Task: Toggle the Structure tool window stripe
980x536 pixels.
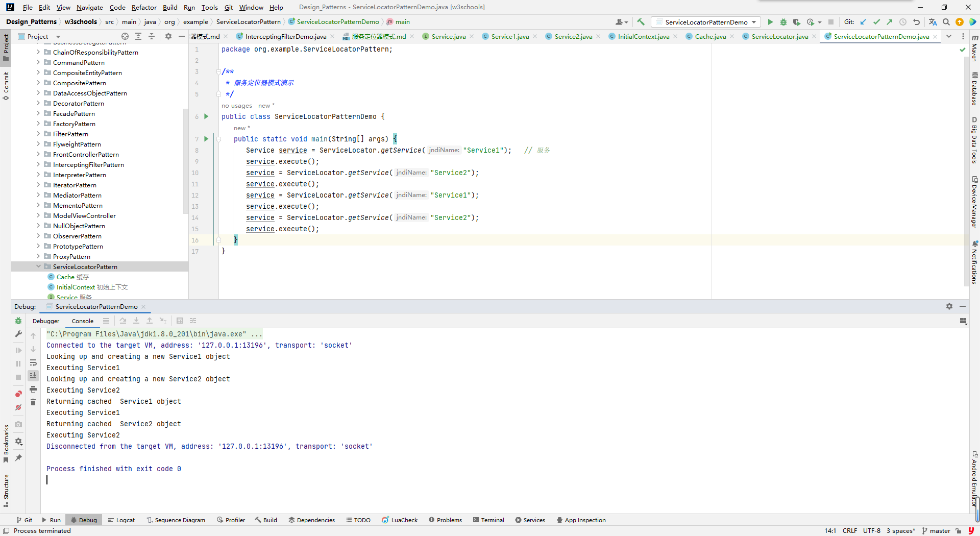Action: coord(6,491)
